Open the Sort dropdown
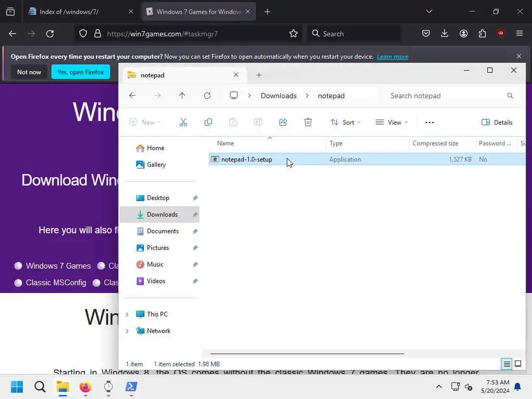The width and height of the screenshot is (532, 399). [345, 123]
